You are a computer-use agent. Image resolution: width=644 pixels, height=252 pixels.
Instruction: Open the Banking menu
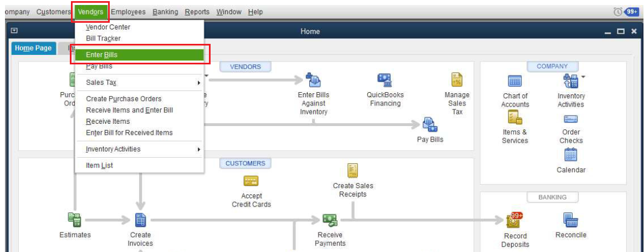tap(166, 12)
